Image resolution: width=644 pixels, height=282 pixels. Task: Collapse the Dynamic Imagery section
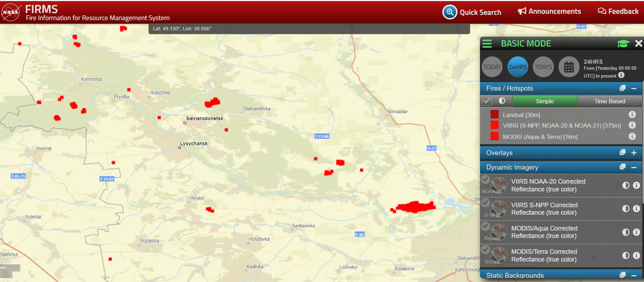pos(634,167)
